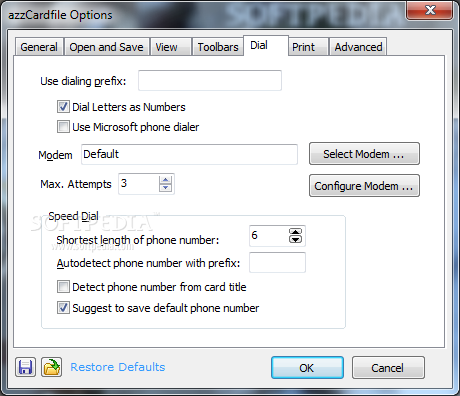This screenshot has width=460, height=396.
Task: Uncheck Suggest to save default phone number
Action: [x=63, y=308]
